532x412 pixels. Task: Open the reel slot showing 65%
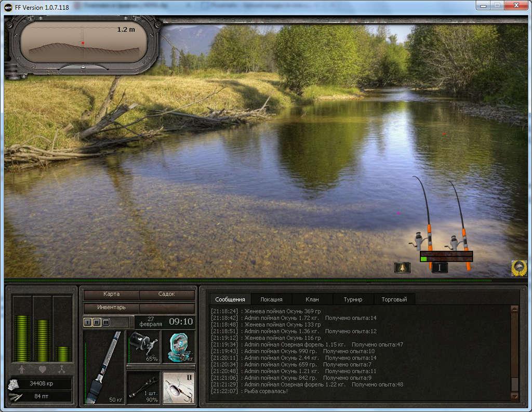coord(143,347)
